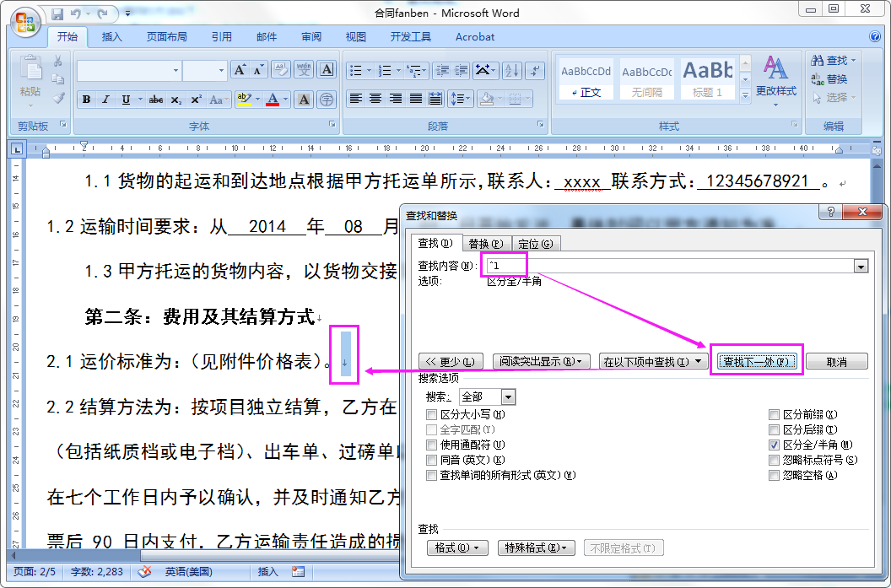The image size is (891, 588).
Task: Click the Office button logo
Action: tap(25, 22)
